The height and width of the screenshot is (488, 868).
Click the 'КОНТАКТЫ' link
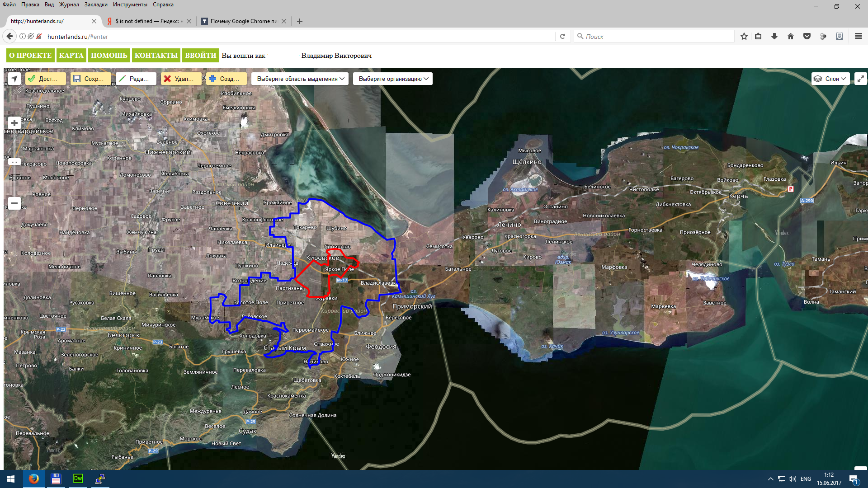[x=156, y=56]
